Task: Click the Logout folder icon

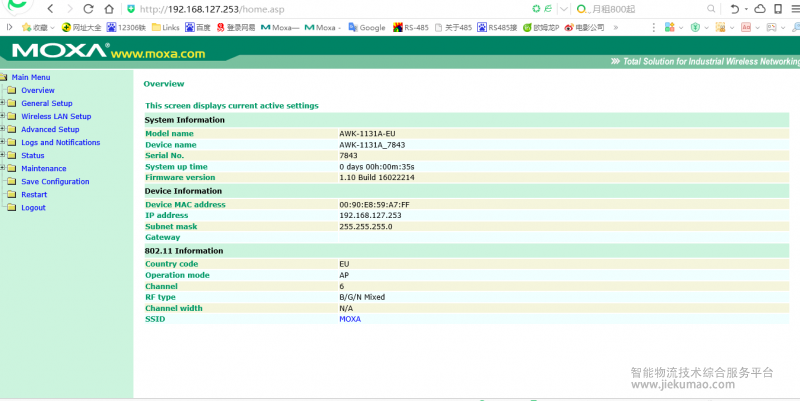Action: pyautogui.click(x=12, y=207)
